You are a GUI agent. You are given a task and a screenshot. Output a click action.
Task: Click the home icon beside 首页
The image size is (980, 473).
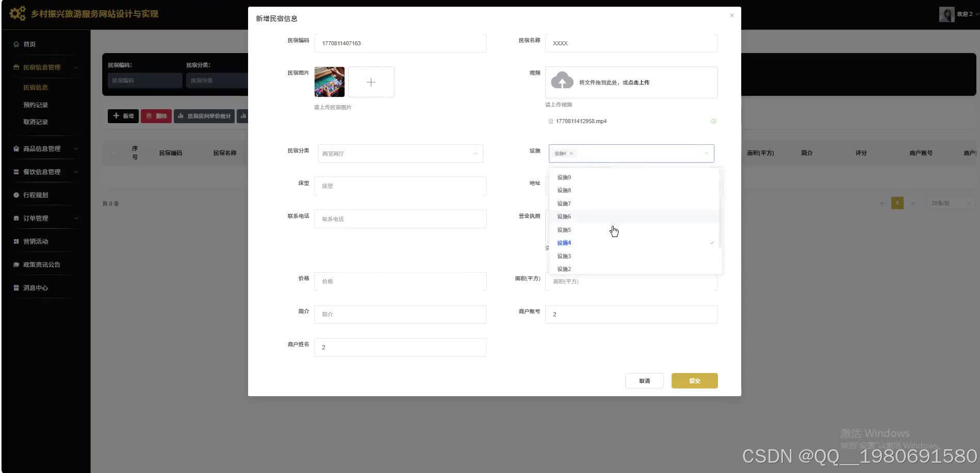point(16,44)
